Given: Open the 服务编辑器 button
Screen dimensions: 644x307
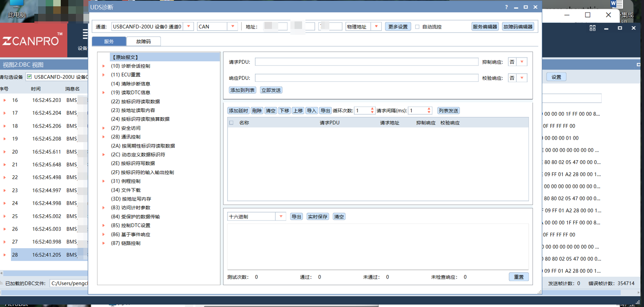Looking at the screenshot, I should 485,26.
